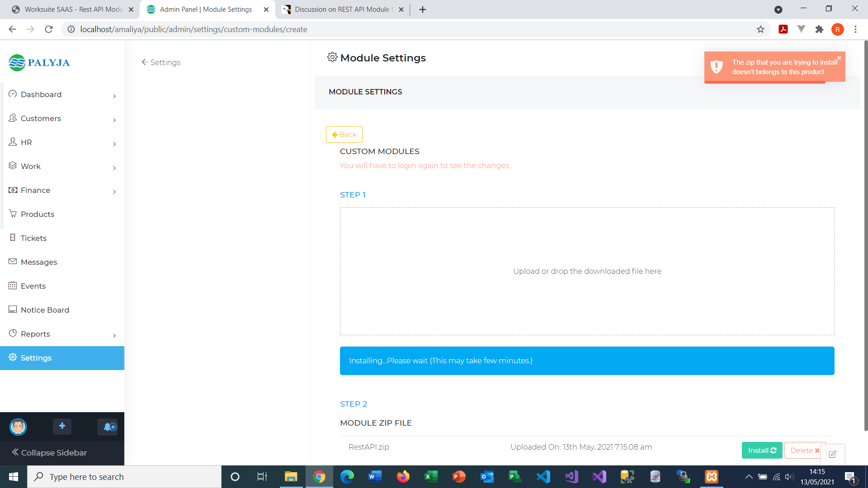Click the upload drop zone area
Viewport: 868px width, 488px height.
click(587, 271)
